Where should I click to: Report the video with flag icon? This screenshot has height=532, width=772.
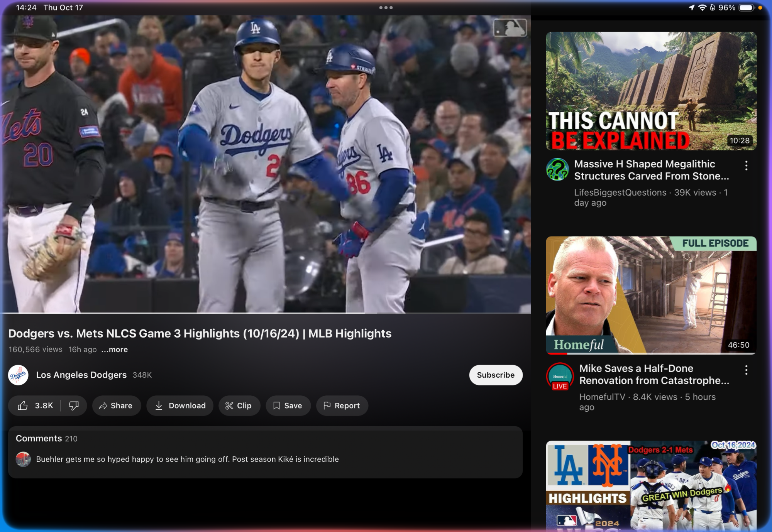coord(342,405)
